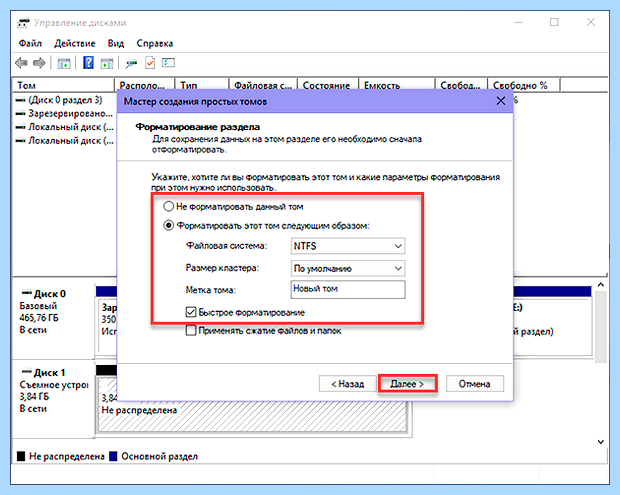This screenshot has width=620, height=495.
Task: Click the 'Том' column header
Action: (64, 85)
